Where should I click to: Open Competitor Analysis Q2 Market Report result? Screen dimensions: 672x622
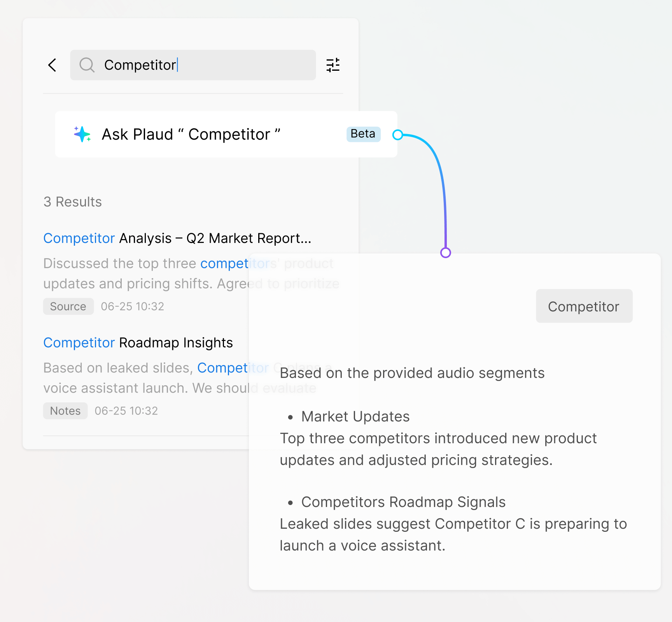pos(177,238)
